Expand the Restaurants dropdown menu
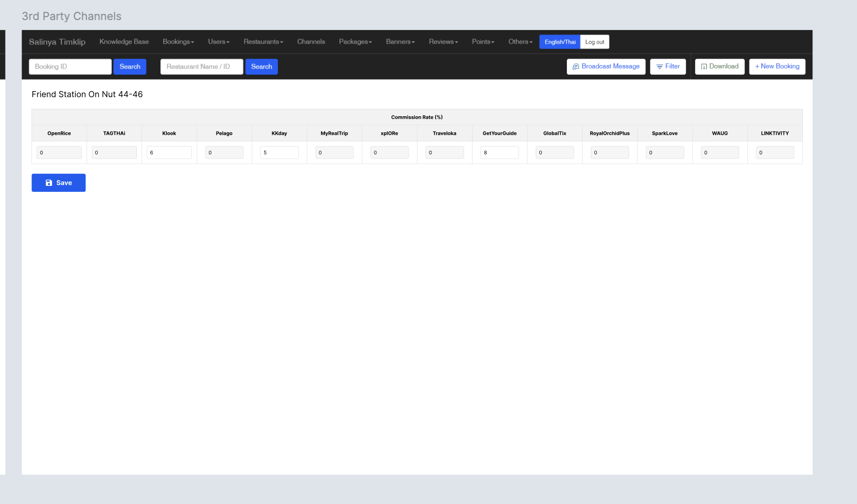Screen dimensions: 857x504 (263, 42)
